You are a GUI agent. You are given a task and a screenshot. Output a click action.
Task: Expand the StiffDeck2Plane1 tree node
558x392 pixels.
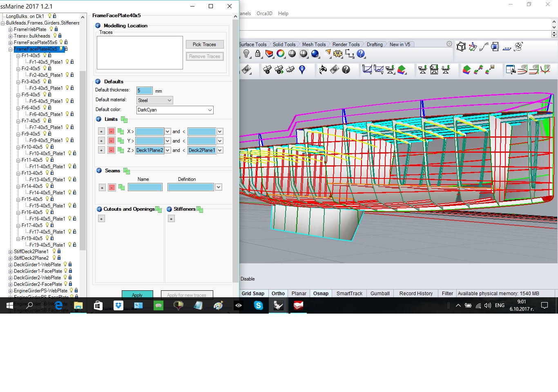click(10, 252)
